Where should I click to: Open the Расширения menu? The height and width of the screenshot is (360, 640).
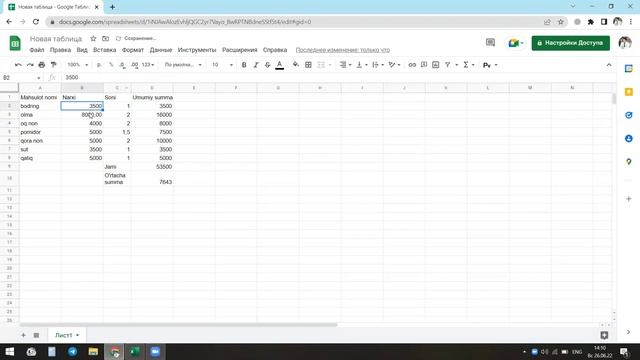click(x=240, y=50)
